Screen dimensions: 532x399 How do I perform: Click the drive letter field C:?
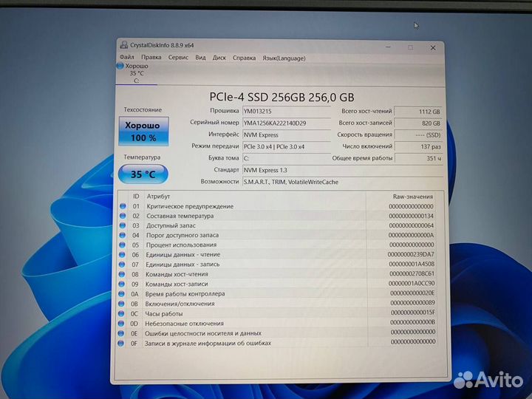tap(287, 158)
